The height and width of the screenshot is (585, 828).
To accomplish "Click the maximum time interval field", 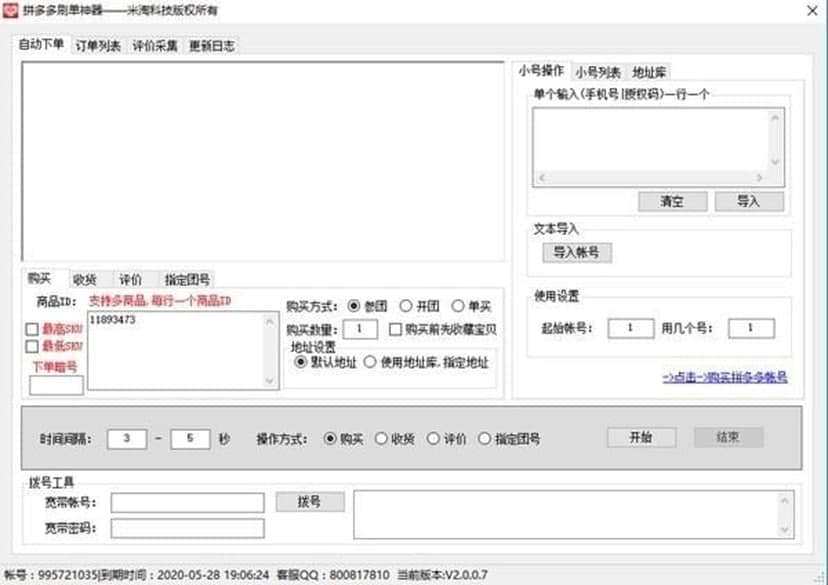I will click(190, 439).
